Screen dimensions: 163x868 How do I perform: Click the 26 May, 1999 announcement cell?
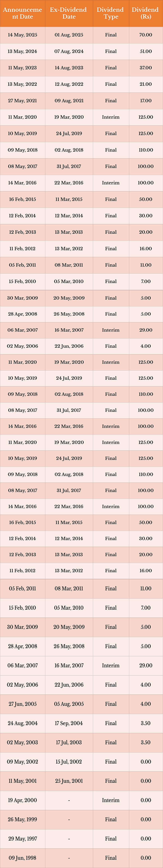(x=23, y=819)
